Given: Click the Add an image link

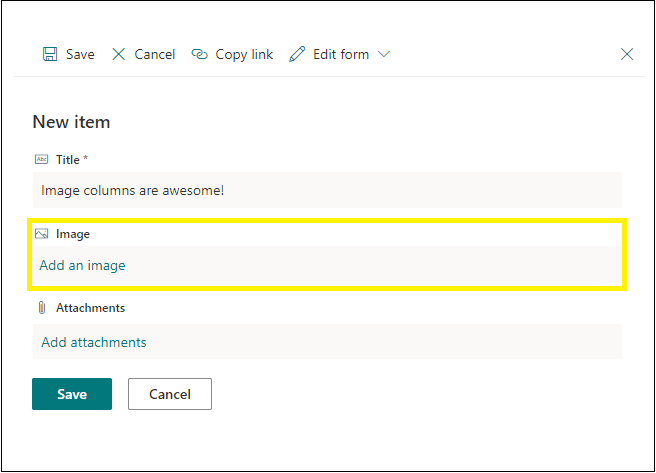Looking at the screenshot, I should [x=82, y=266].
